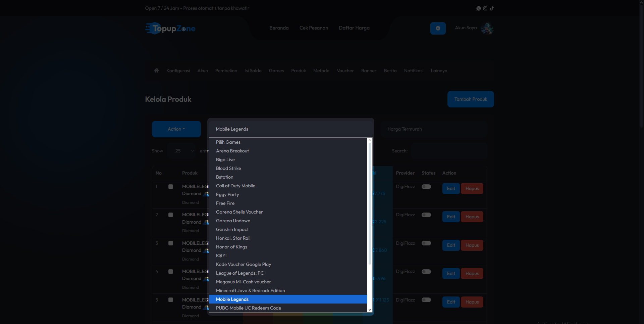
Task: Open the Pembelian admin menu
Action: coord(226,71)
